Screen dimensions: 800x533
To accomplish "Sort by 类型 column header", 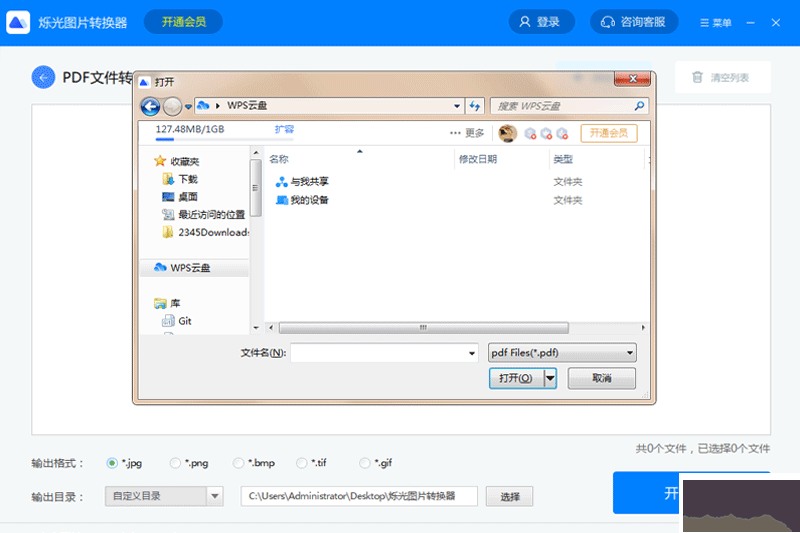I will 563,160.
